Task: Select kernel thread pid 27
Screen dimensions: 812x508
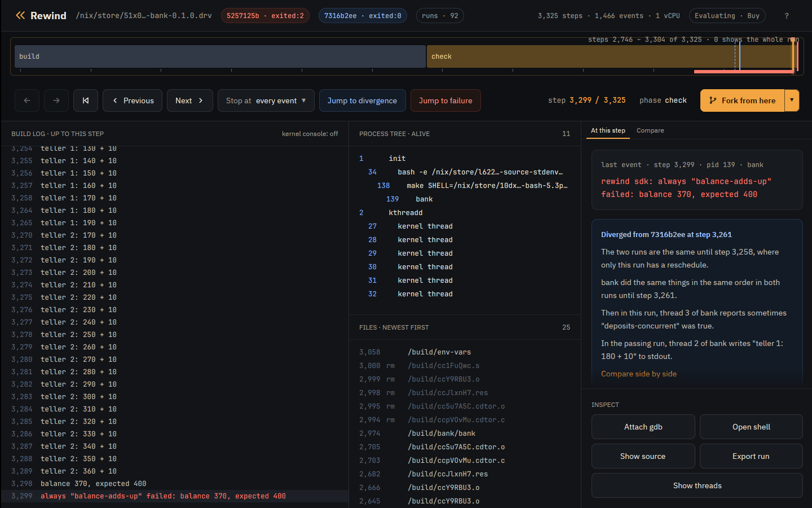Action: [465, 226]
